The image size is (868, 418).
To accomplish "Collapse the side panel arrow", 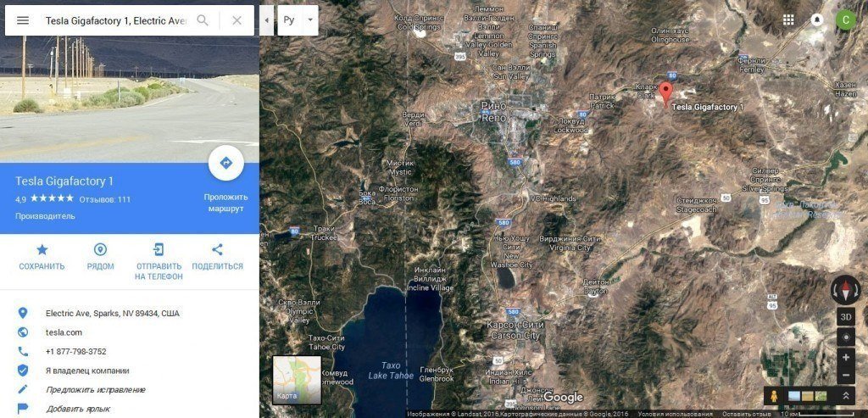I will coord(267,20).
